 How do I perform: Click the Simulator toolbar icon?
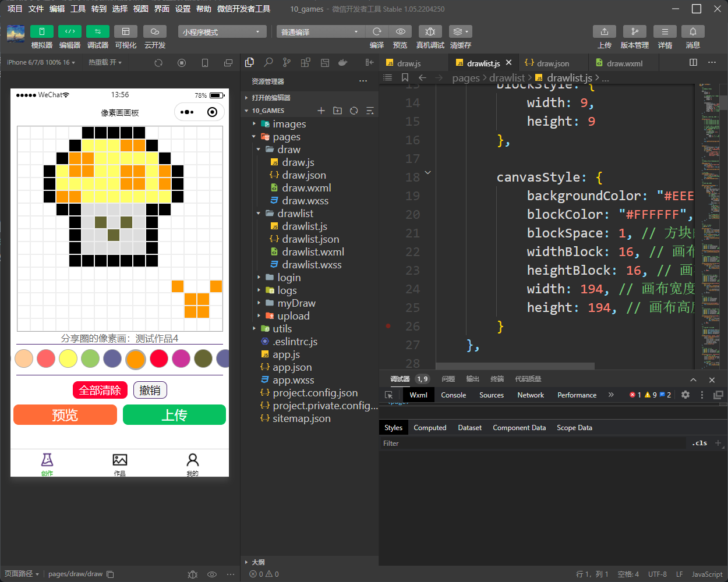click(x=41, y=31)
